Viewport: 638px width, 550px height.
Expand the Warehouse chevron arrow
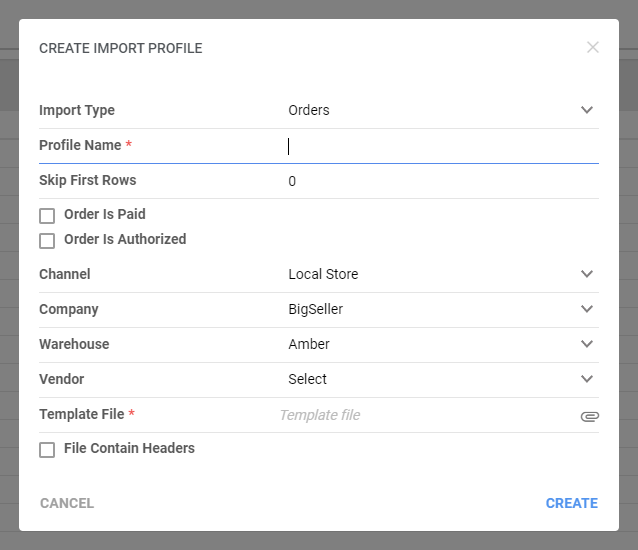587,344
